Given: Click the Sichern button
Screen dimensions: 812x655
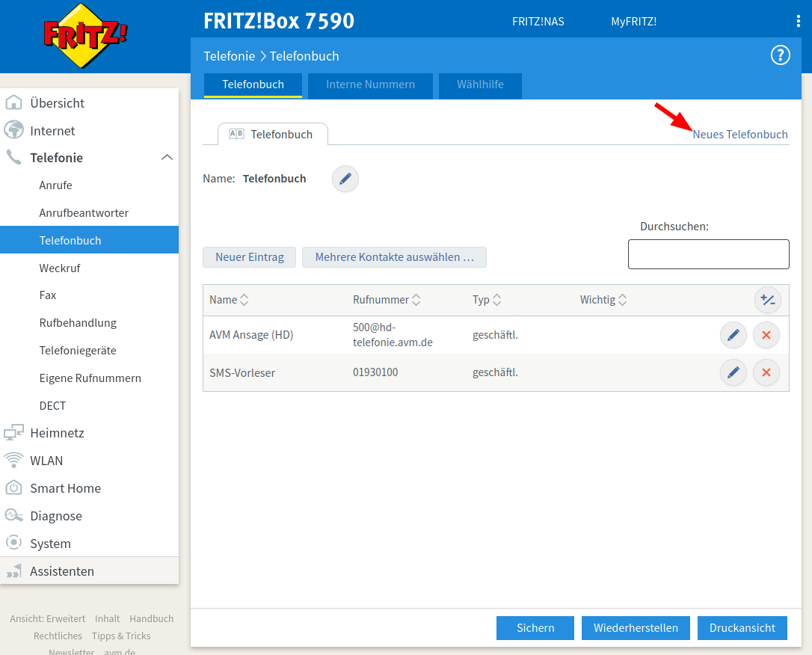Looking at the screenshot, I should pyautogui.click(x=535, y=628).
